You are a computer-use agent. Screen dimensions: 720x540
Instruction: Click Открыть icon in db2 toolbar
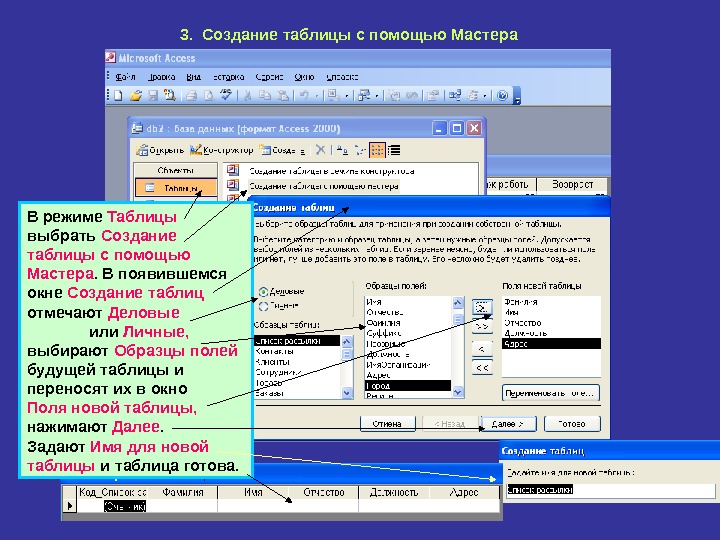coord(160,150)
